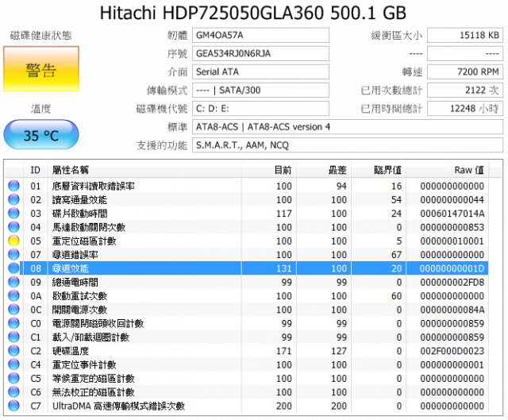This screenshot has height=420, width=508.
Task: Click blue status icon of row C1
Action: pyautogui.click(x=13, y=337)
